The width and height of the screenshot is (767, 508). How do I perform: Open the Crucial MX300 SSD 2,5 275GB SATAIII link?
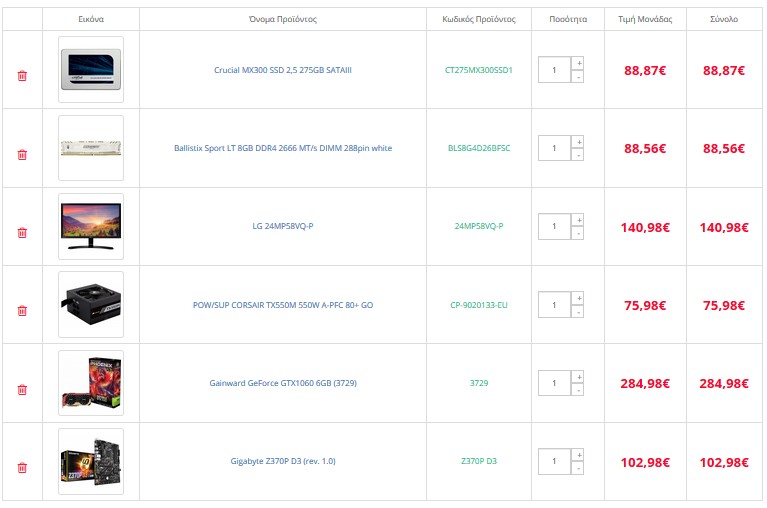pos(283,70)
